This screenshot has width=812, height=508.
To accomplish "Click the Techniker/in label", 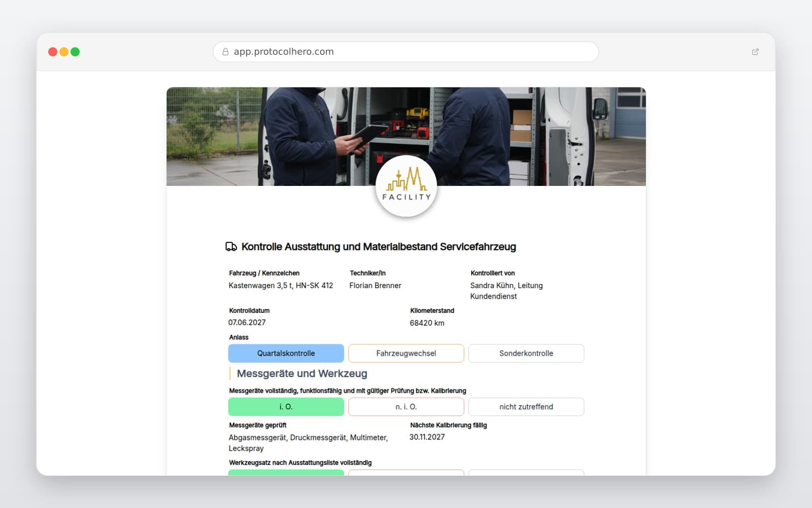I will coord(368,273).
